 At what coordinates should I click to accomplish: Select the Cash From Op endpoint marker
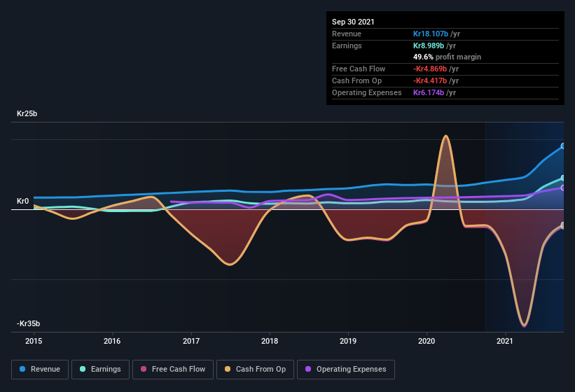(562, 225)
